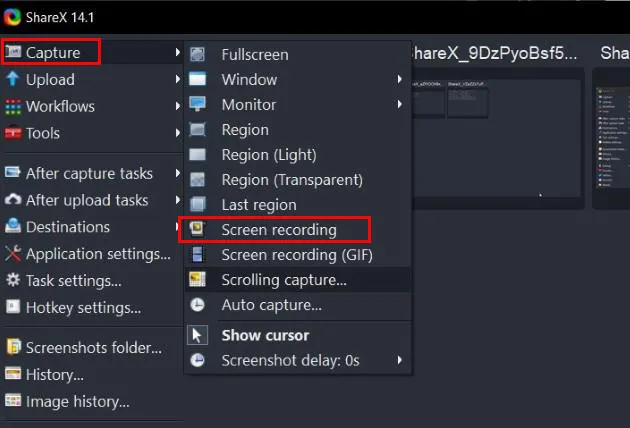
Task: Click the Region capture icon
Action: [x=197, y=129]
